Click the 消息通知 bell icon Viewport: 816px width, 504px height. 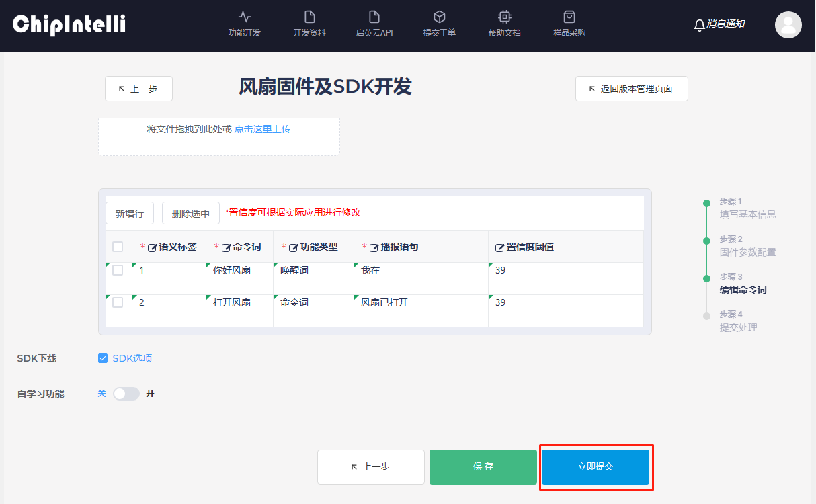coord(700,25)
